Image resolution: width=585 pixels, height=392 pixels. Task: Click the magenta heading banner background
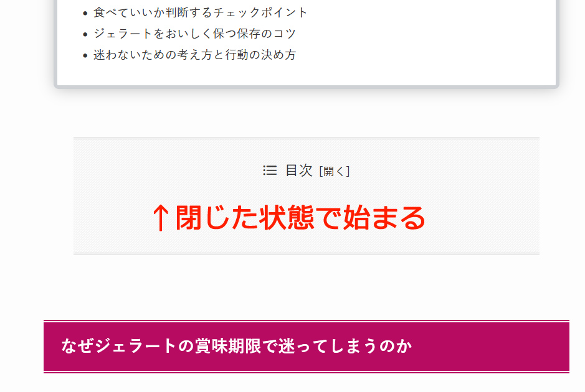tap(485, 346)
